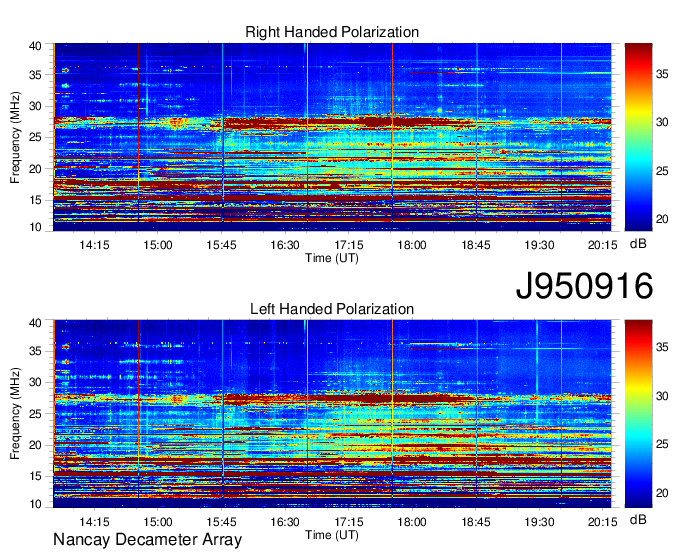Click the 35 MHz tick on right-handed plot
The image size is (680, 552).
pos(36,75)
